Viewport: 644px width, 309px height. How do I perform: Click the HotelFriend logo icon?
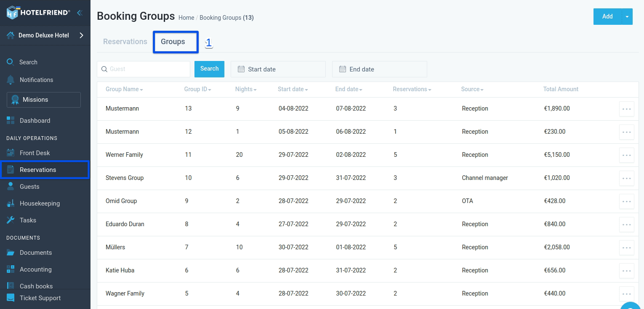point(13,13)
